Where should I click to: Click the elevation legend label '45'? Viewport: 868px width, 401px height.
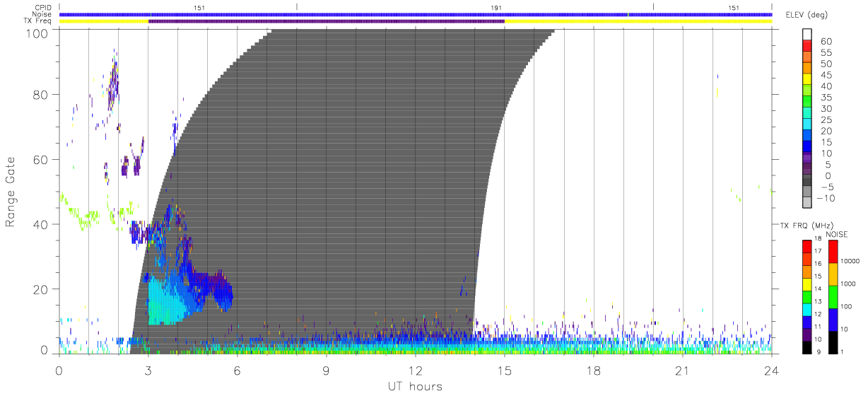825,74
